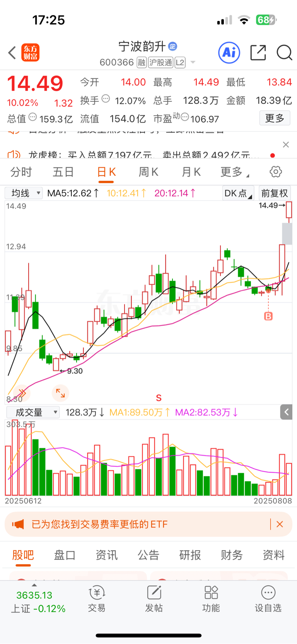
Task: Open the search magnifier icon
Action: (x=284, y=53)
